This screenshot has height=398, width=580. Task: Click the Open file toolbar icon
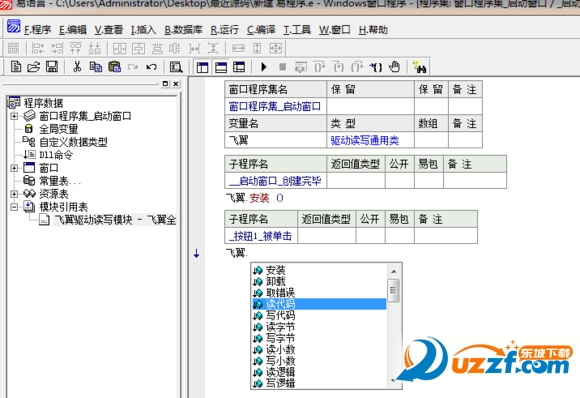(33, 67)
